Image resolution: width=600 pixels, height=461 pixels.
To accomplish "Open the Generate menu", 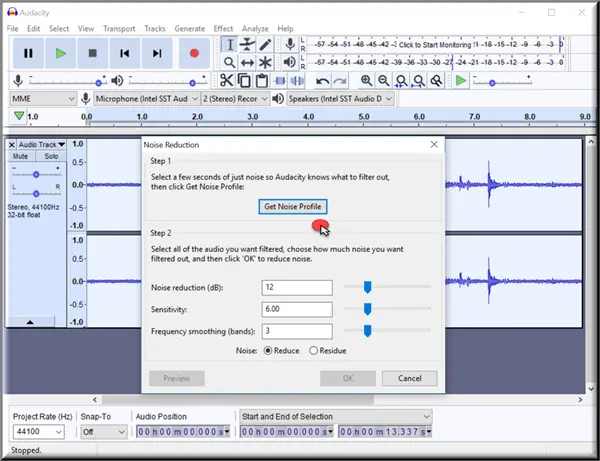I will 188,29.
